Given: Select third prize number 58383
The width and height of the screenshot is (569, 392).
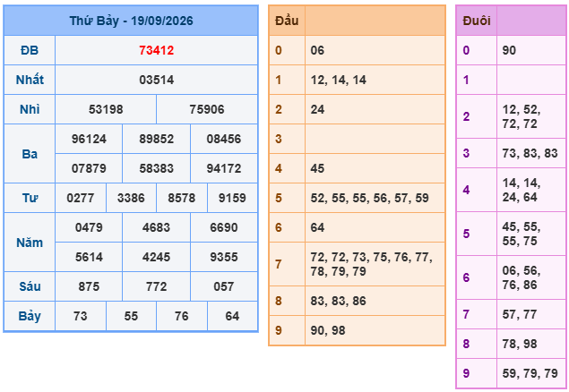Looking at the screenshot, I should (157, 168).
